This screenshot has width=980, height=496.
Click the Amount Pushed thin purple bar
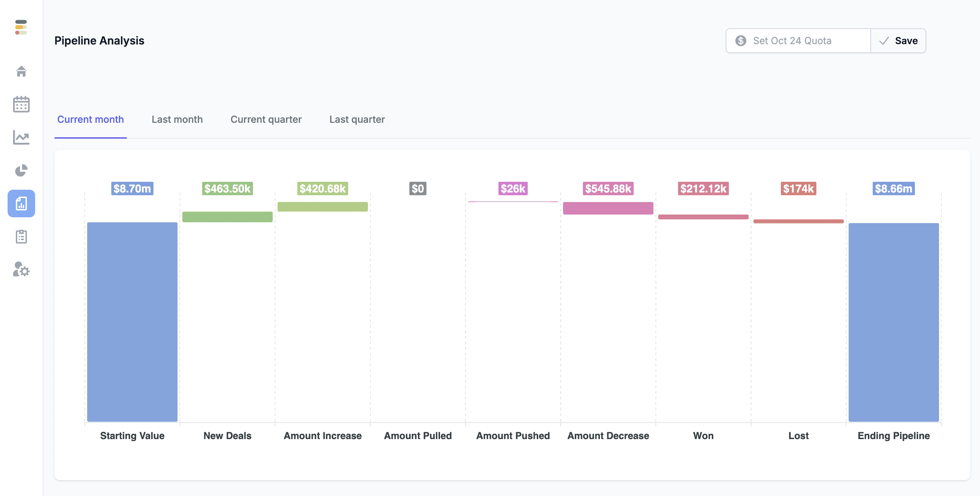click(x=513, y=201)
